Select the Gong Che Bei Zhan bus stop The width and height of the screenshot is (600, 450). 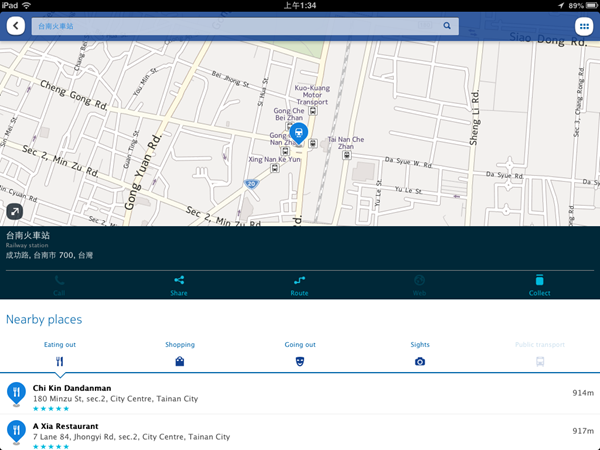point(290,126)
